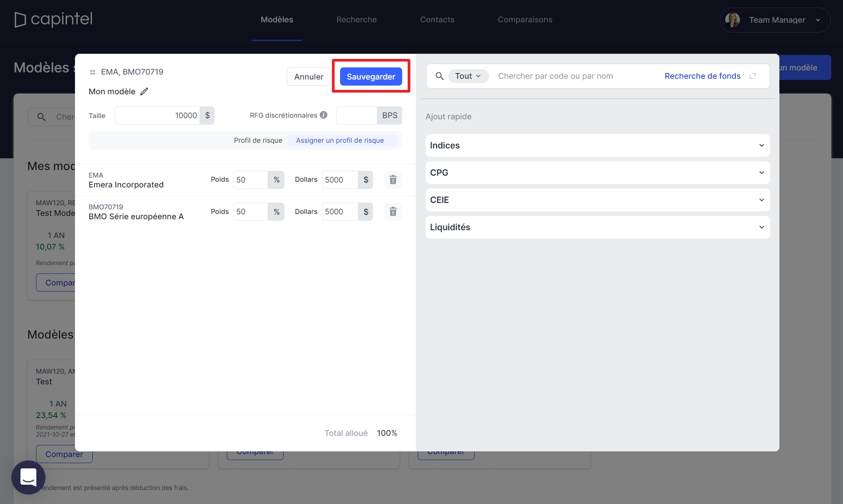
Task: Click the grid icon beside EMA, BMO70719
Action: pyautogui.click(x=92, y=72)
